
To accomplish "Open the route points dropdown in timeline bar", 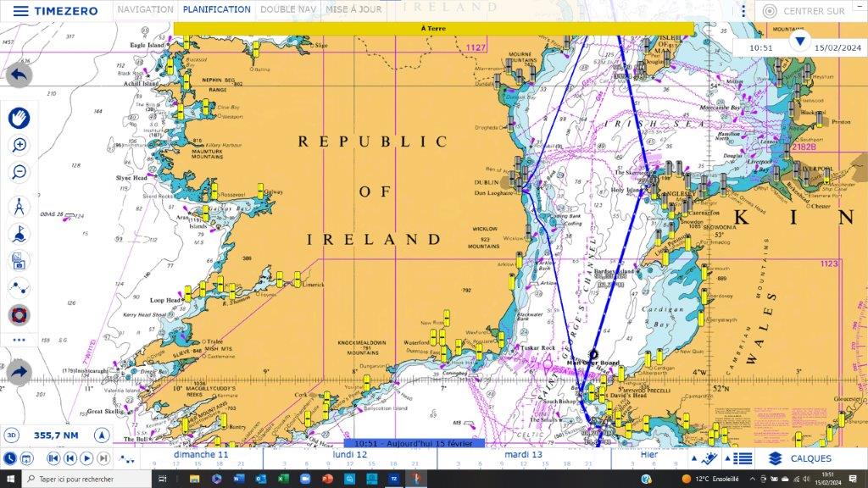I will [x=127, y=459].
